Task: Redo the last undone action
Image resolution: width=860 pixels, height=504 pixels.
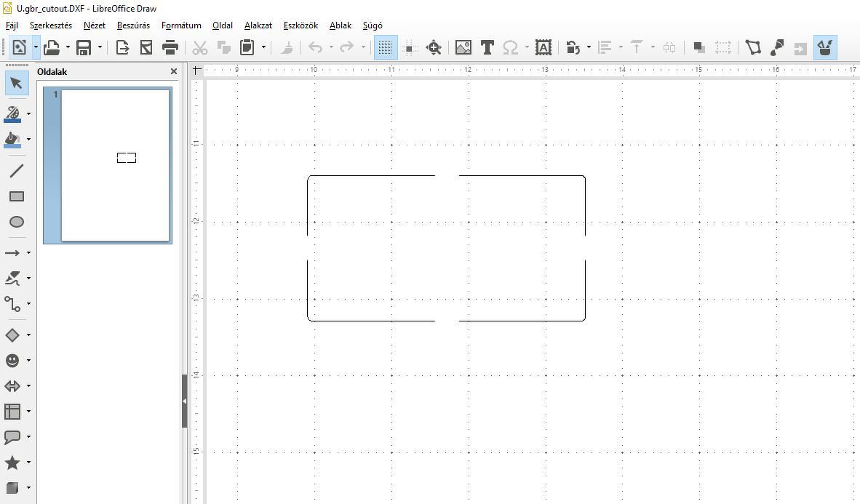Action: [346, 48]
